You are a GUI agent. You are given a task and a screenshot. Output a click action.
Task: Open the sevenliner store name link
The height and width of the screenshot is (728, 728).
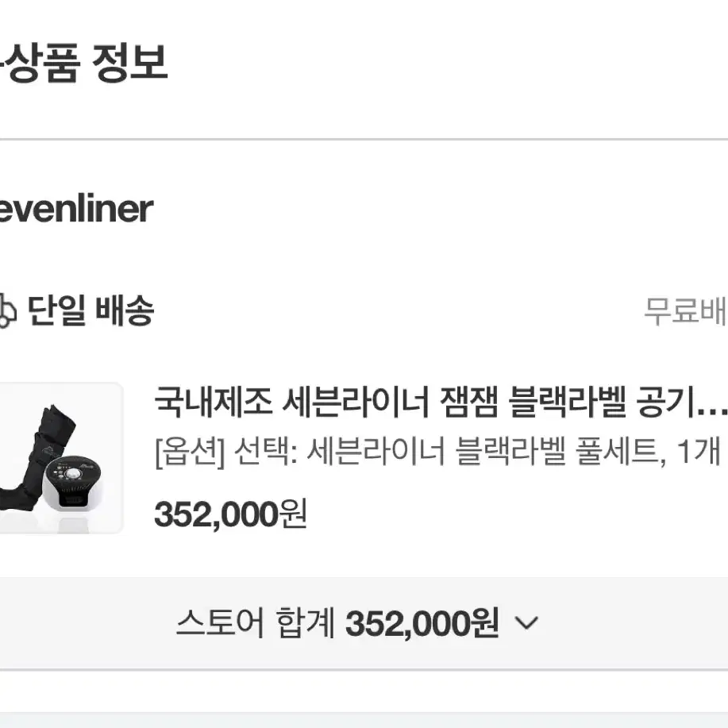76,209
